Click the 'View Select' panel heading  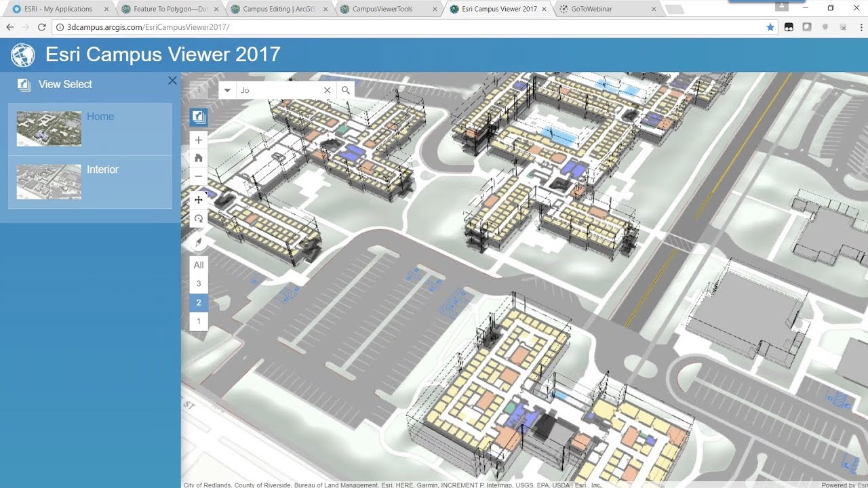pyautogui.click(x=65, y=85)
